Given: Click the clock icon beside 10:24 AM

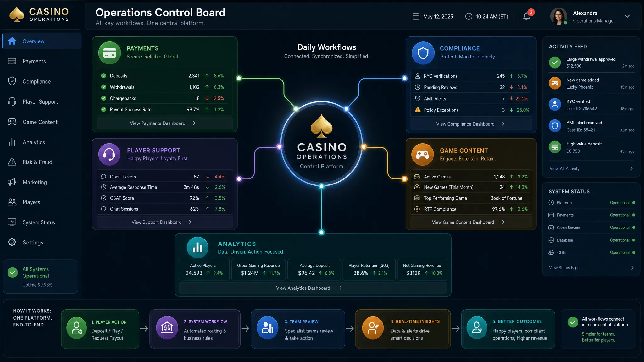Looking at the screenshot, I should 469,16.
